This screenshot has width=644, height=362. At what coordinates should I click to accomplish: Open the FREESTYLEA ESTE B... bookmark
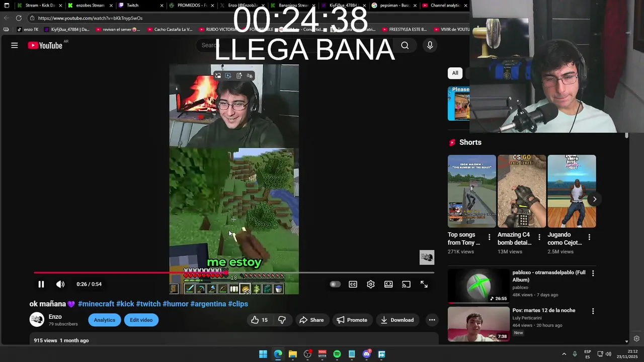tap(405, 29)
